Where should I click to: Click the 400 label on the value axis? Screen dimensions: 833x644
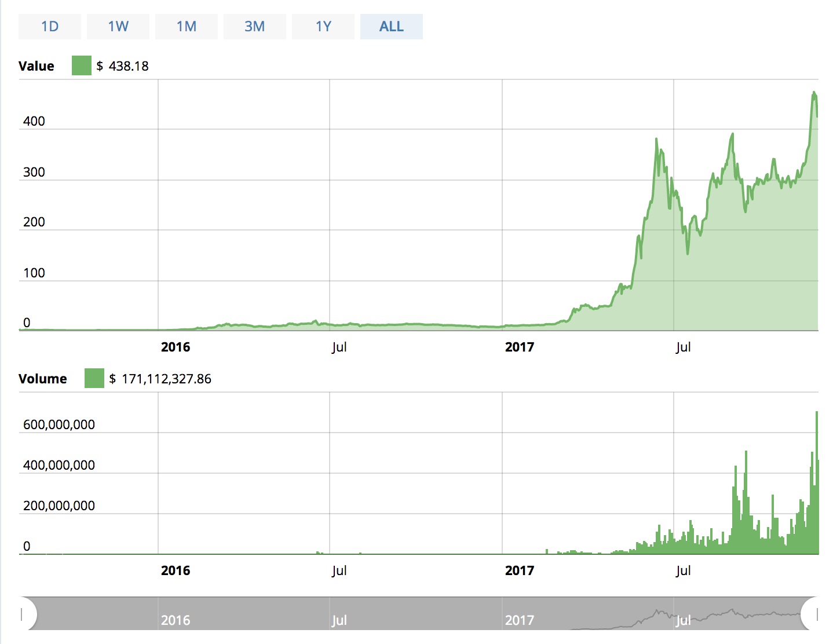point(34,121)
